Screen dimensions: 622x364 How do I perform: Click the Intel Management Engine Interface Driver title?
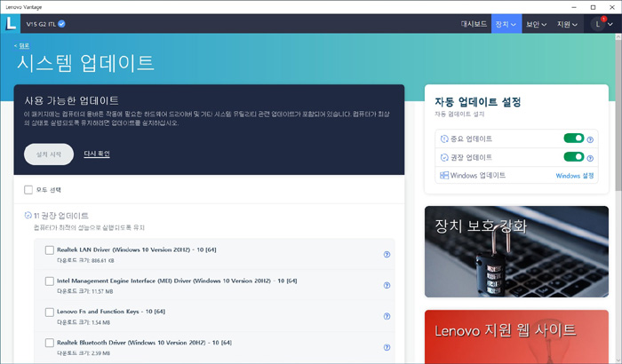click(177, 281)
